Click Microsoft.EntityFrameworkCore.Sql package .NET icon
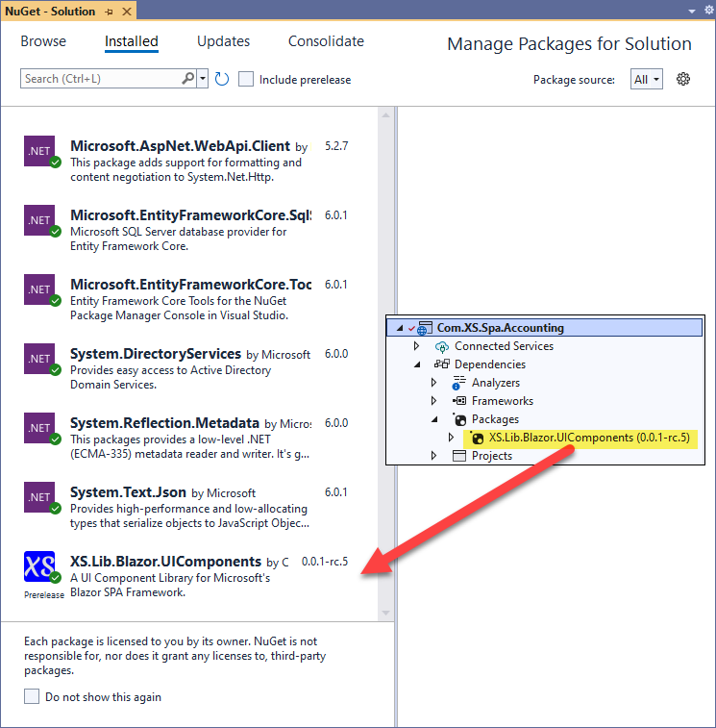The height and width of the screenshot is (728, 716). coord(39,220)
